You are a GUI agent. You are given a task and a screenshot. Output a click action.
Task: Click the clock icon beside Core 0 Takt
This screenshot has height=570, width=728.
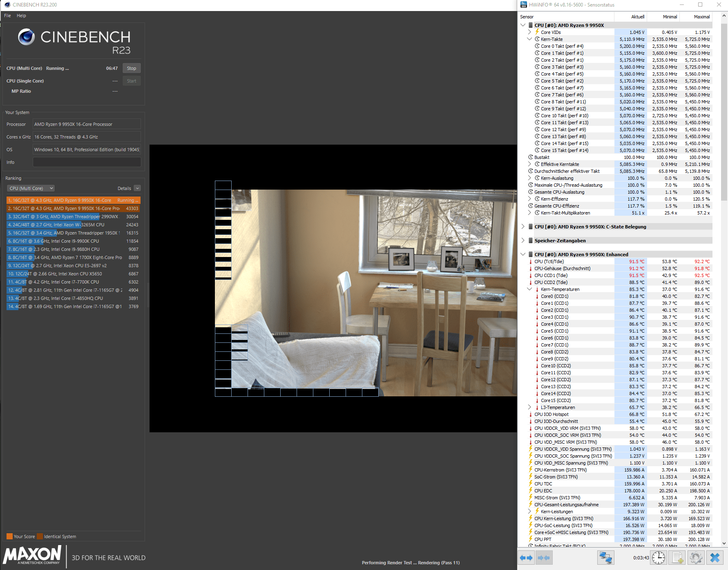[x=537, y=46]
